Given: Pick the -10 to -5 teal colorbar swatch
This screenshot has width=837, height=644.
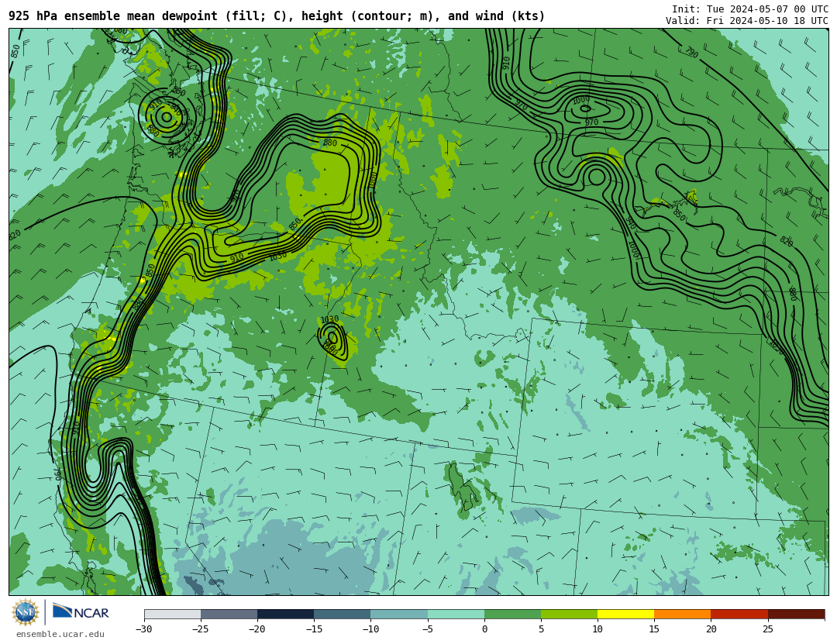Looking at the screenshot, I should [x=399, y=614].
